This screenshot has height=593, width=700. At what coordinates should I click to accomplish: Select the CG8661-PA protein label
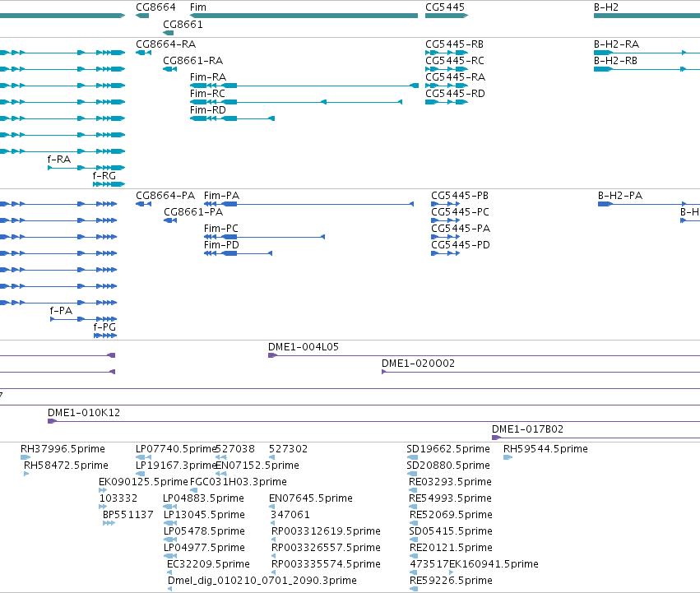click(193, 212)
